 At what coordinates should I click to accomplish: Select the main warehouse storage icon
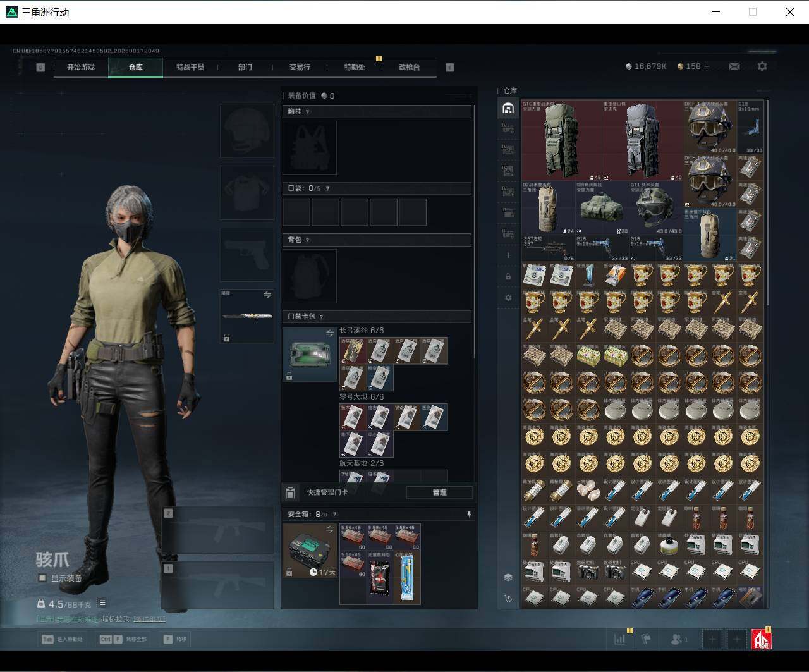pos(508,109)
